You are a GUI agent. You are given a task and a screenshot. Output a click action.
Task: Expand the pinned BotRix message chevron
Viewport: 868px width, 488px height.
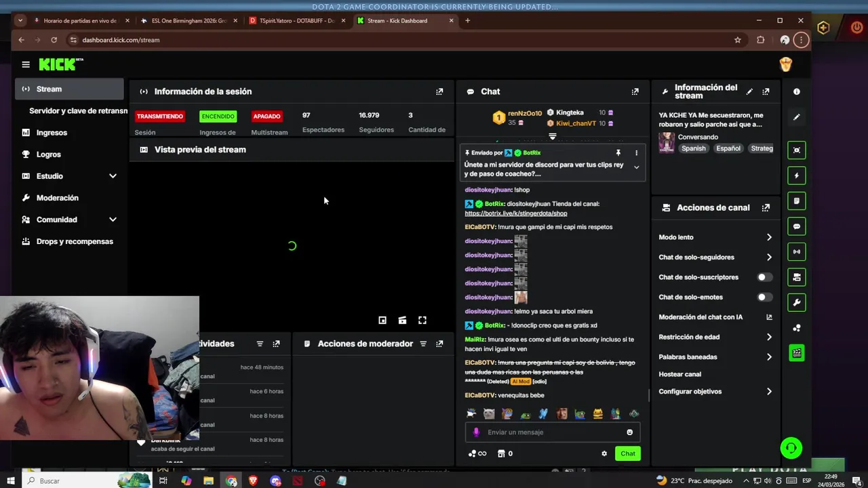(636, 167)
